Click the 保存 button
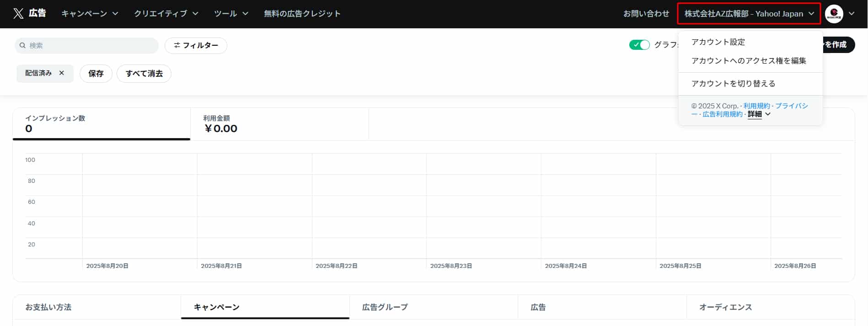 96,74
